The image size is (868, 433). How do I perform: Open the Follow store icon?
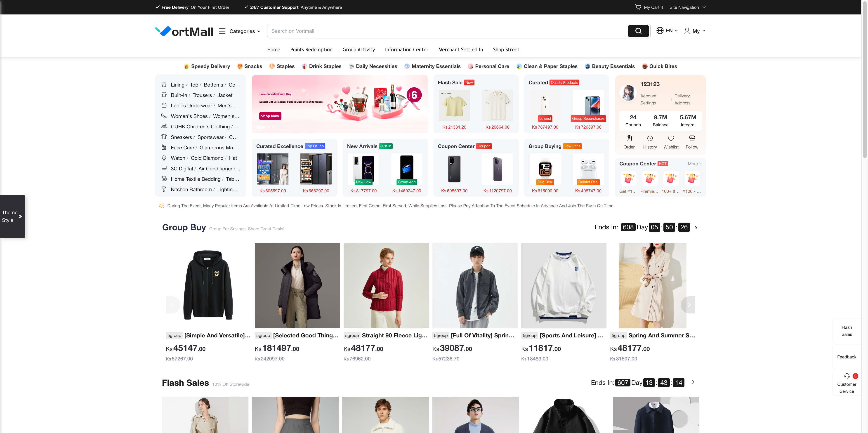pyautogui.click(x=692, y=138)
